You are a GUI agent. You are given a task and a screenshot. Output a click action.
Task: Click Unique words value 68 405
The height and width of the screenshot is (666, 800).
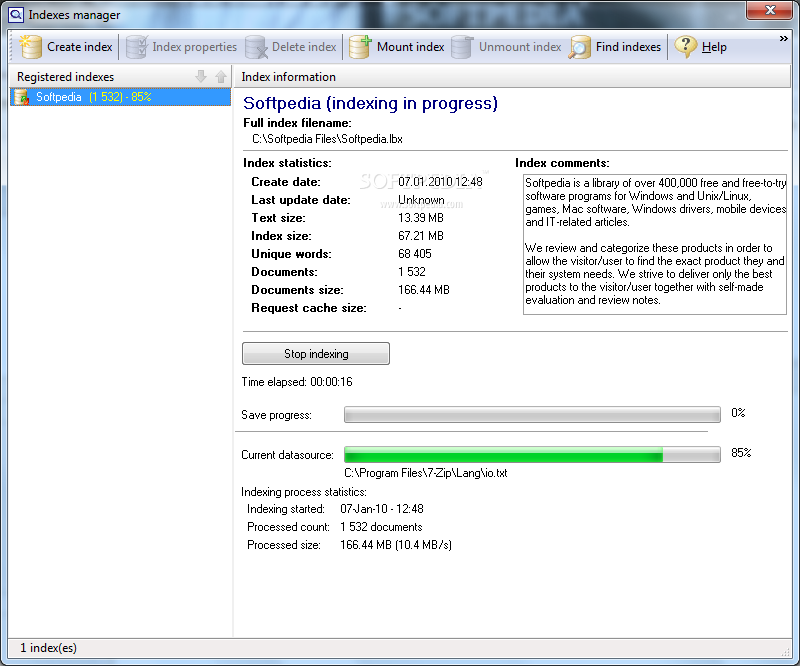(415, 254)
